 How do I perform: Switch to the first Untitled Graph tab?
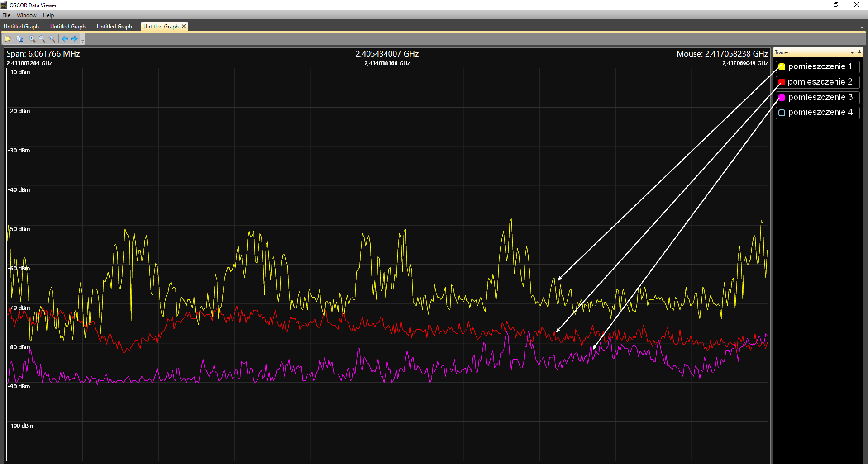pyautogui.click(x=21, y=27)
